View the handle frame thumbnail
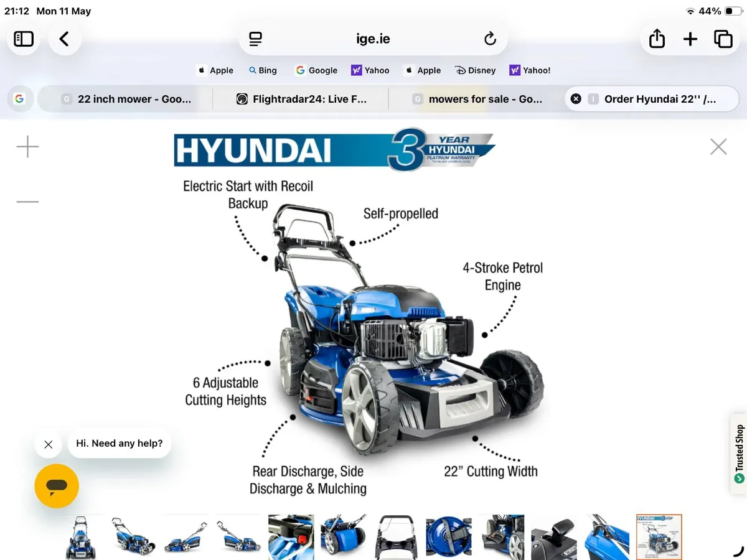Screen dimensions: 747x560 pos(396,537)
